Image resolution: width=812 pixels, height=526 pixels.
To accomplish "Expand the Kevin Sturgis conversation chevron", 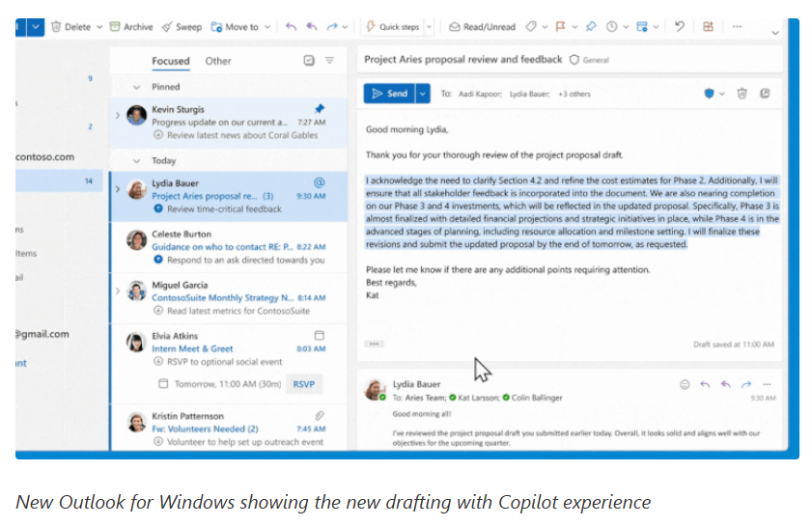I will [x=118, y=115].
